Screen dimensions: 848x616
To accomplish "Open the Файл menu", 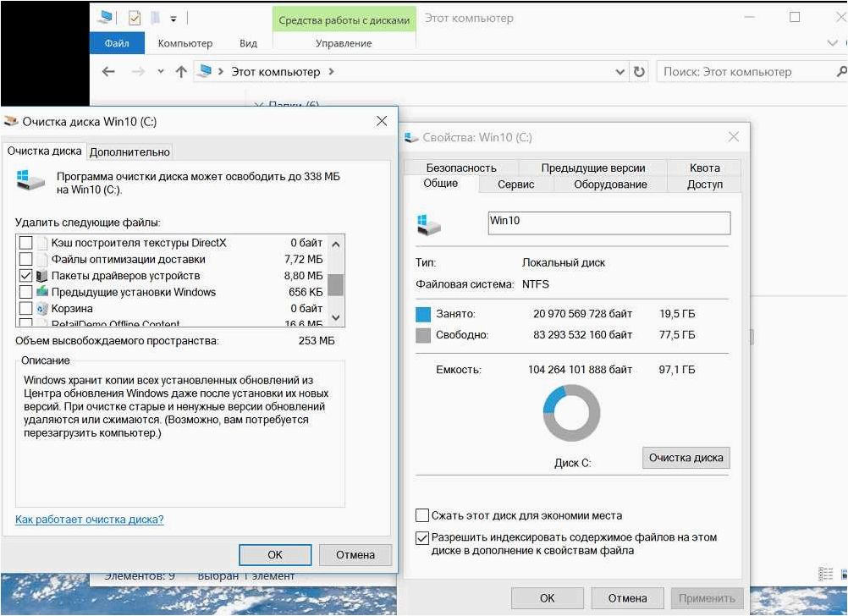I will [117, 43].
